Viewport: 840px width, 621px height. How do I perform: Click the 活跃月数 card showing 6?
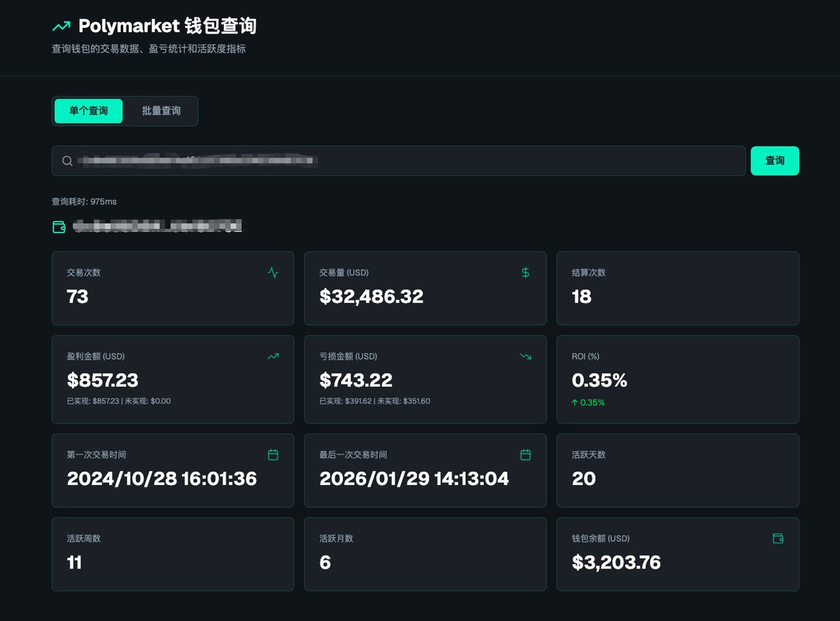(425, 554)
